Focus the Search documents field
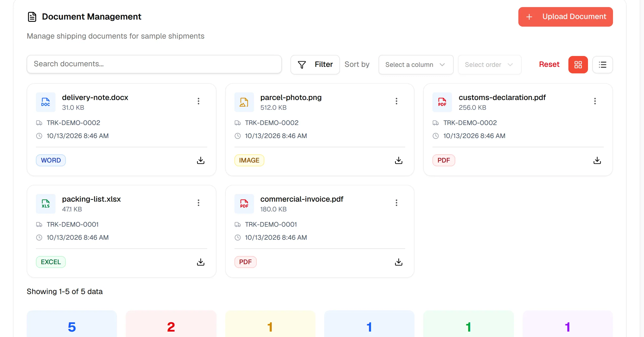Viewport: 644px width, 337px height. click(x=154, y=64)
